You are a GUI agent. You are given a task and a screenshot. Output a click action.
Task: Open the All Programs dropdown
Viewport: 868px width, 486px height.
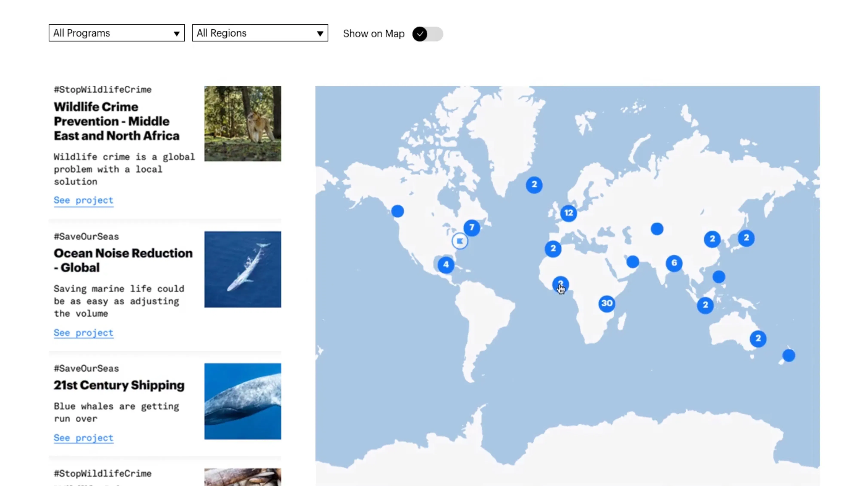117,33
